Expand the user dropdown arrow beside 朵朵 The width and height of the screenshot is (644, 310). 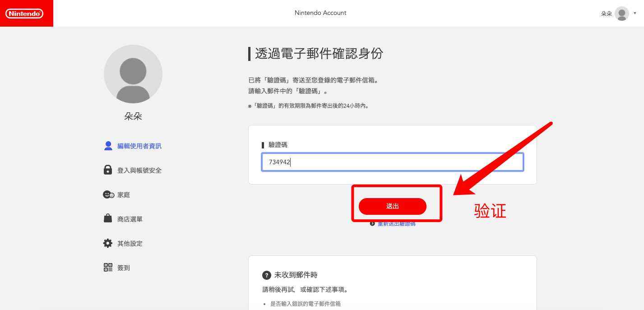[635, 14]
